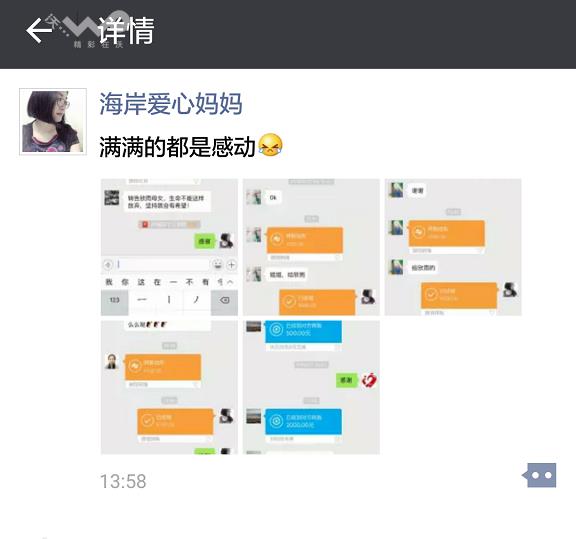Viewport: 576px width, 539px height.
Task: Tap the 详情 page title
Action: [126, 30]
